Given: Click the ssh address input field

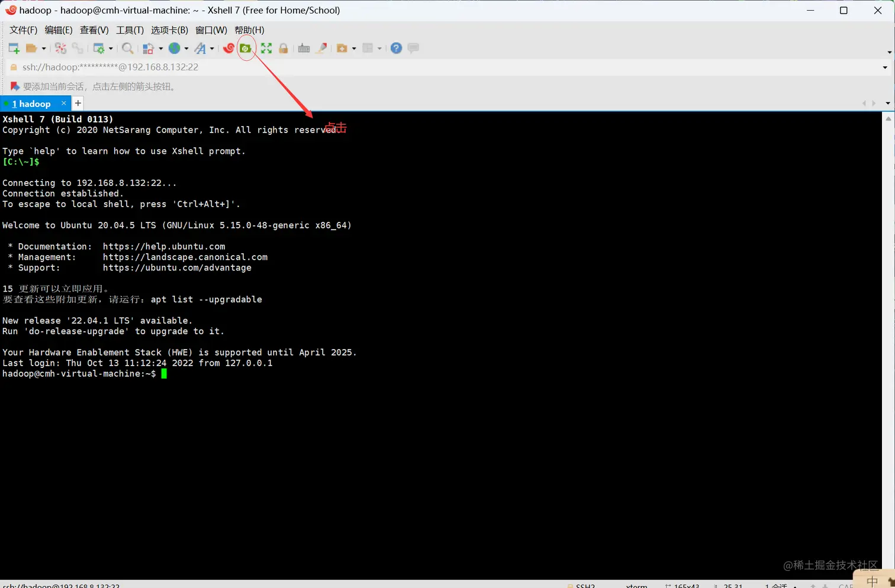Looking at the screenshot, I should [x=448, y=67].
